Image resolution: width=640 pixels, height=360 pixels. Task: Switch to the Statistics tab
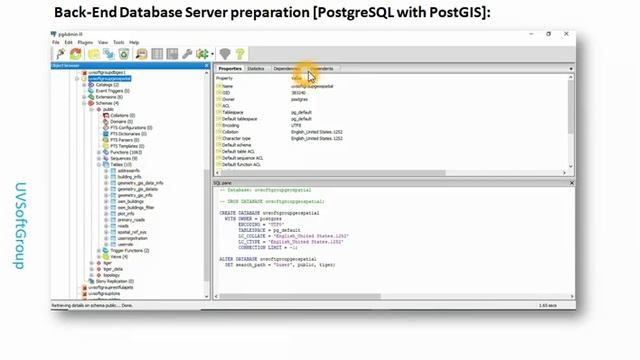point(256,69)
